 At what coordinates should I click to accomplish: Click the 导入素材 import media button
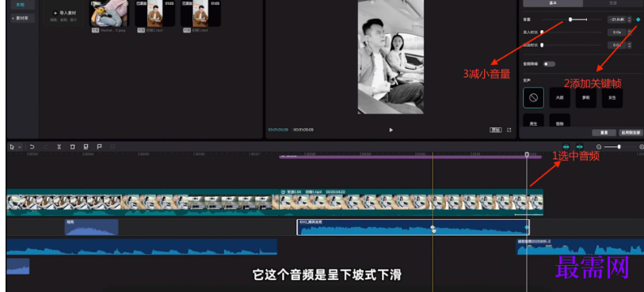pyautogui.click(x=63, y=13)
